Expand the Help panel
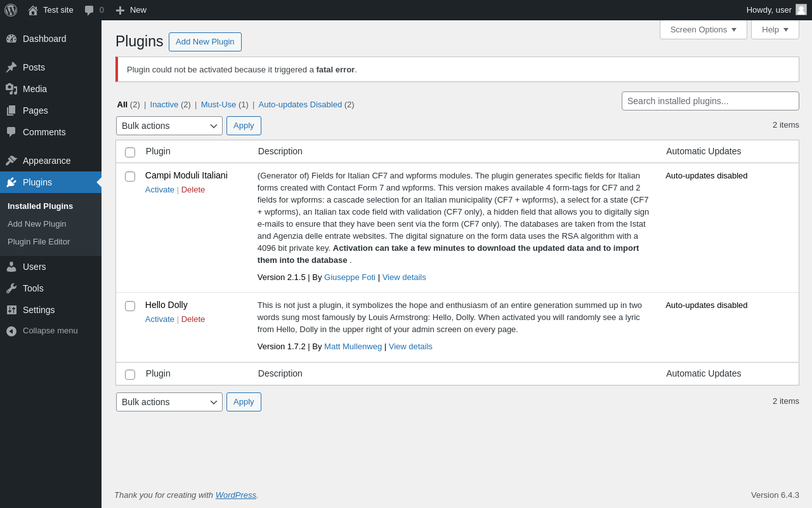Image resolution: width=812 pixels, height=508 pixels. [775, 29]
